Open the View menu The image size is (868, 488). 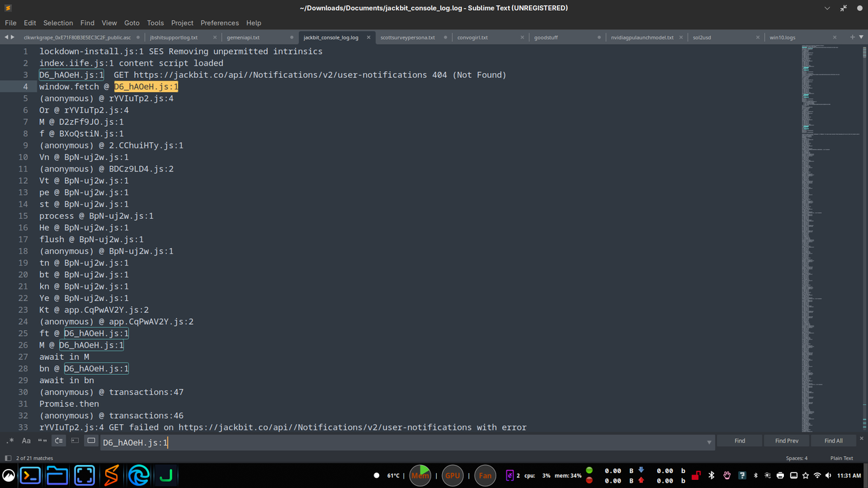tap(109, 23)
